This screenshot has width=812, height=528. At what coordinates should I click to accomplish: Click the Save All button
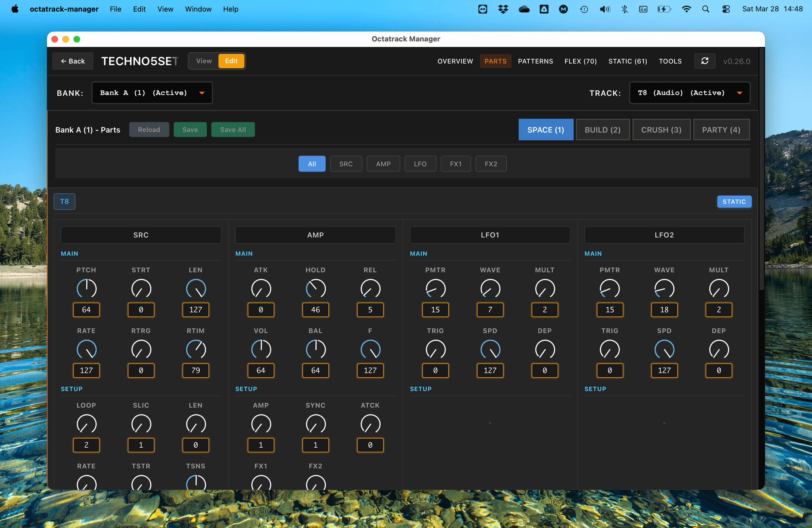[233, 130]
